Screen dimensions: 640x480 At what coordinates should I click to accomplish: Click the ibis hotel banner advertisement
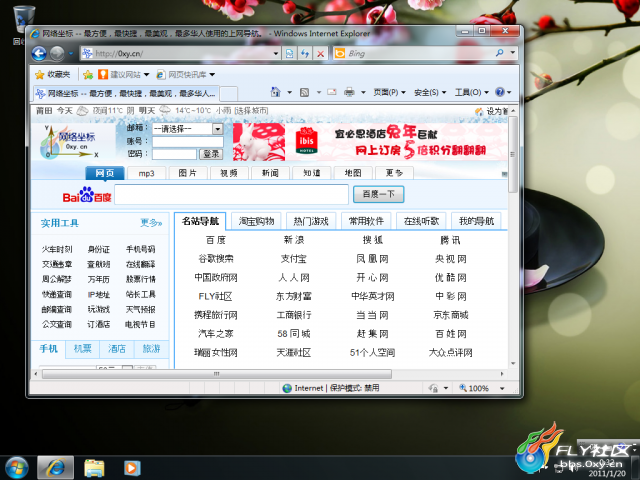click(x=370, y=142)
